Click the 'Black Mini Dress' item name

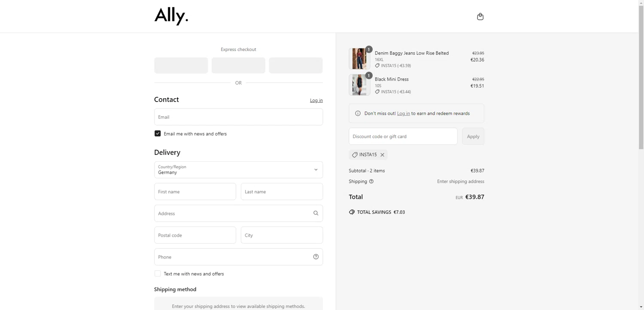pos(392,79)
